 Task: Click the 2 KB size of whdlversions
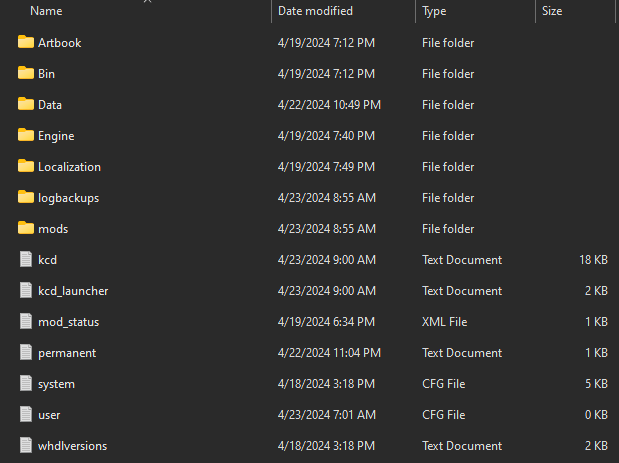pos(596,446)
